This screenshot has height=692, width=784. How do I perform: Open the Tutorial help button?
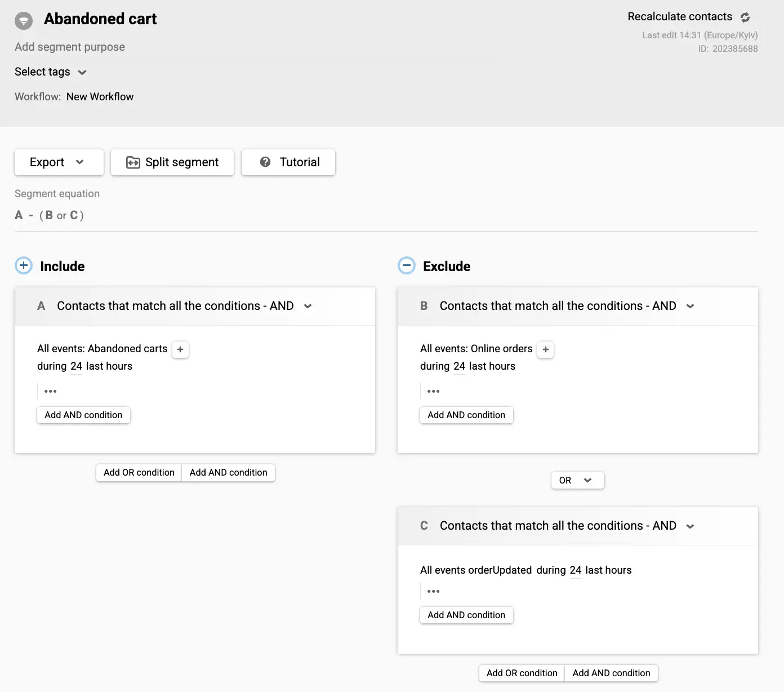288,162
